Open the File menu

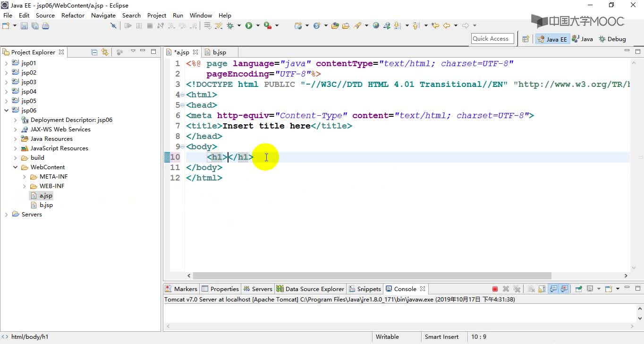point(8,15)
